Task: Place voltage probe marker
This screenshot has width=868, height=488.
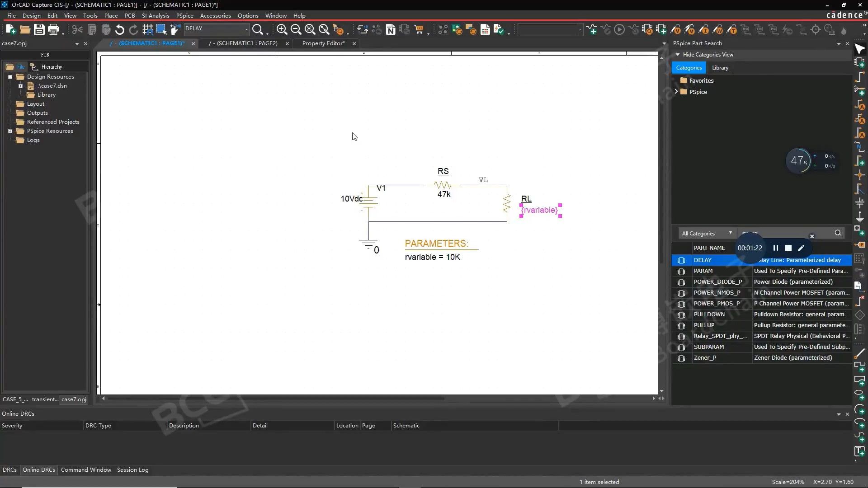Action: [x=675, y=30]
